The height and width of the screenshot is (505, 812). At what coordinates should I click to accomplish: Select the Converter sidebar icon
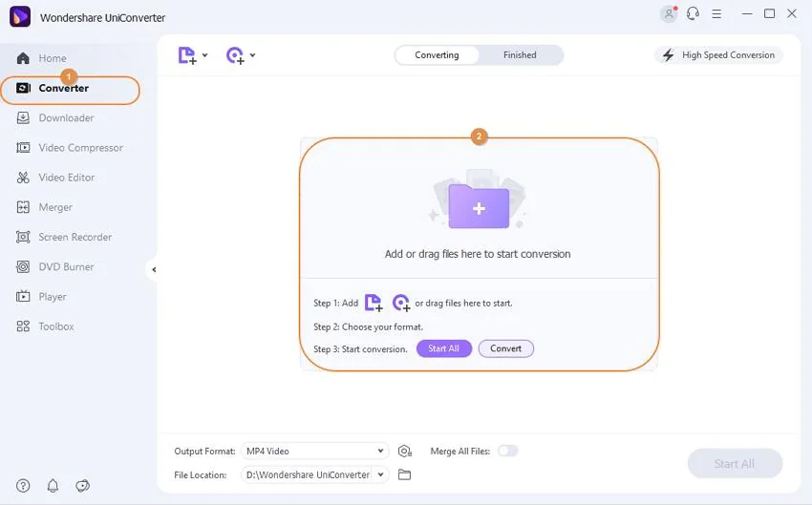(x=23, y=88)
